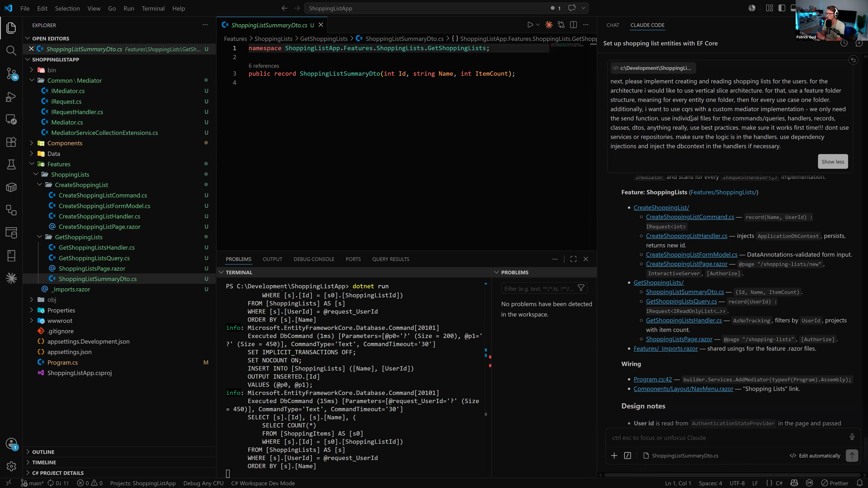Viewport: 868px width, 488px height.
Task: Open GetShoppingListsHandler.cs in explorer
Action: [96, 248]
